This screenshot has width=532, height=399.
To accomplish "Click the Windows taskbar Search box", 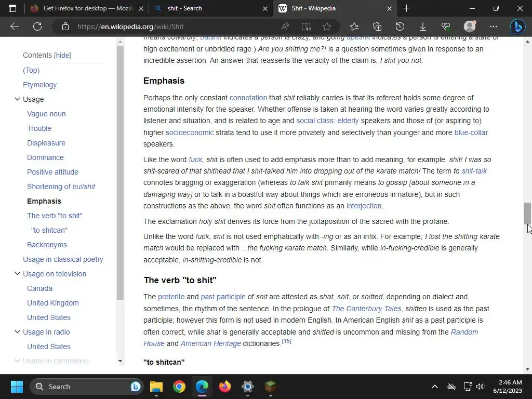I will 87,387.
